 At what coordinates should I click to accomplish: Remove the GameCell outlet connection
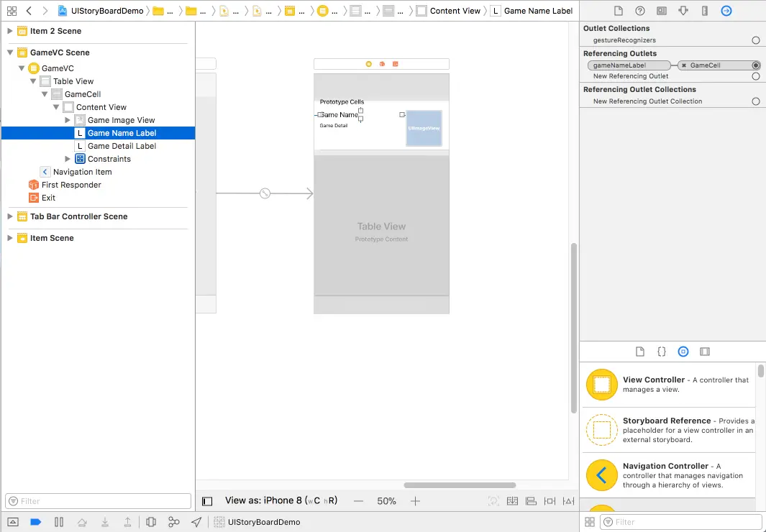click(x=684, y=65)
